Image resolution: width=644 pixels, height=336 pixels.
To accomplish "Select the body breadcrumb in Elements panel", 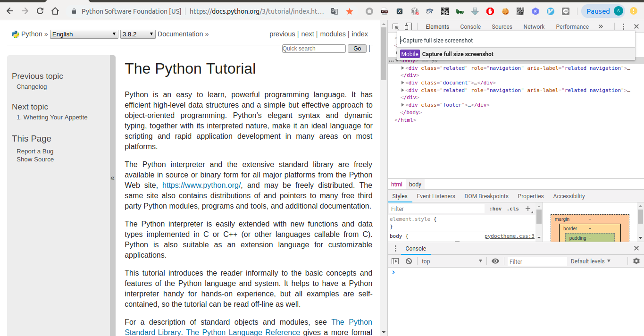I will 415,184.
